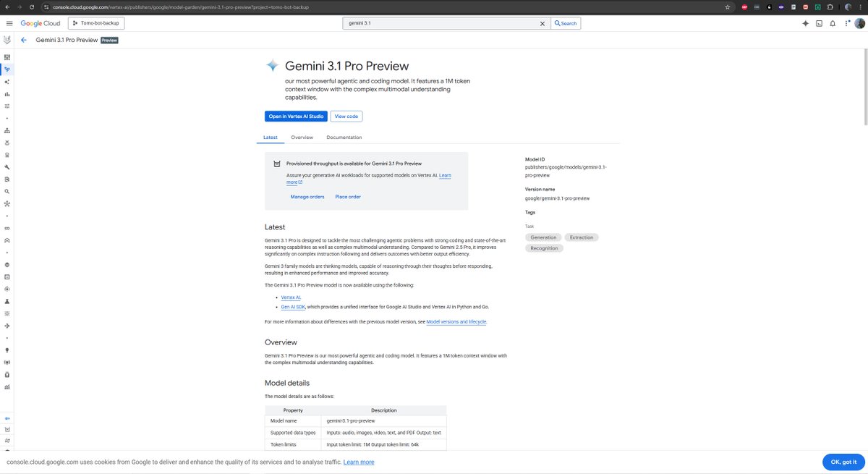Open the Gen AI SDK link
The image size is (868, 474).
(294, 307)
